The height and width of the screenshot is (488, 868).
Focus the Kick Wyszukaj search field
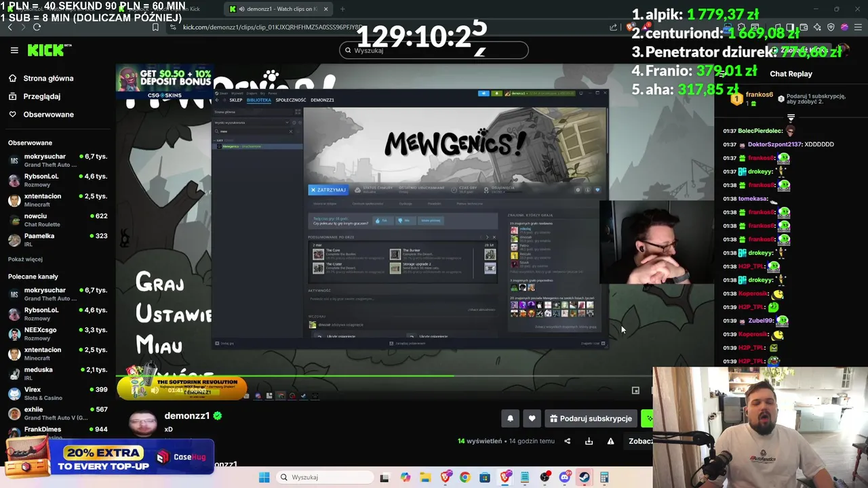coord(434,50)
